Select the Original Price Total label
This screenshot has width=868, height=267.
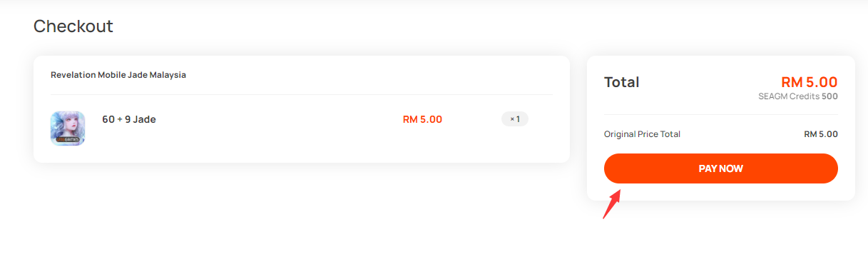pyautogui.click(x=642, y=134)
